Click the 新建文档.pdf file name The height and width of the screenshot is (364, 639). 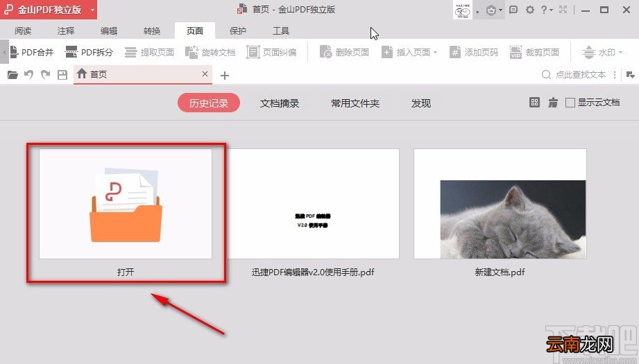500,272
